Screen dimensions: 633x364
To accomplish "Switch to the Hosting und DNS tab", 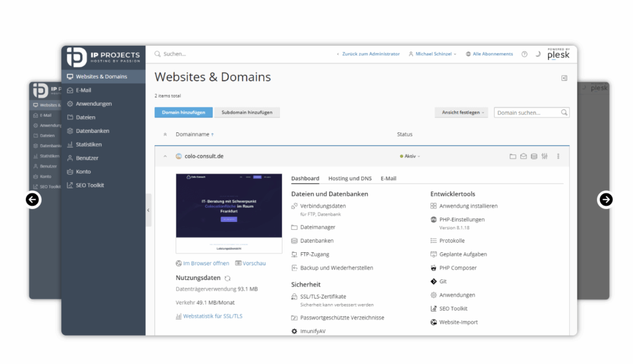I will 350,179.
